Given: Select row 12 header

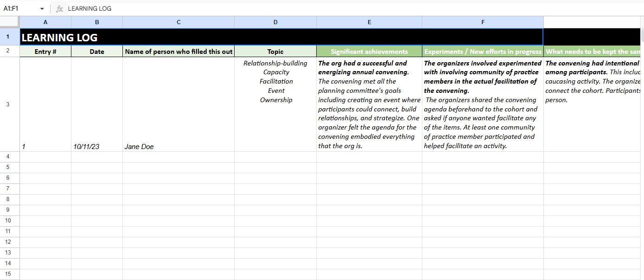Looking at the screenshot, I should 10,242.
